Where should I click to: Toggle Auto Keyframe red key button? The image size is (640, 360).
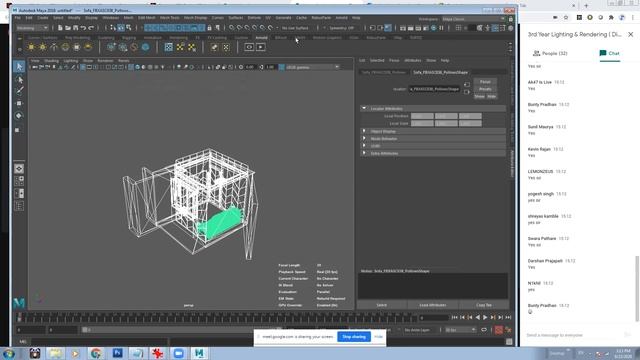499,330
